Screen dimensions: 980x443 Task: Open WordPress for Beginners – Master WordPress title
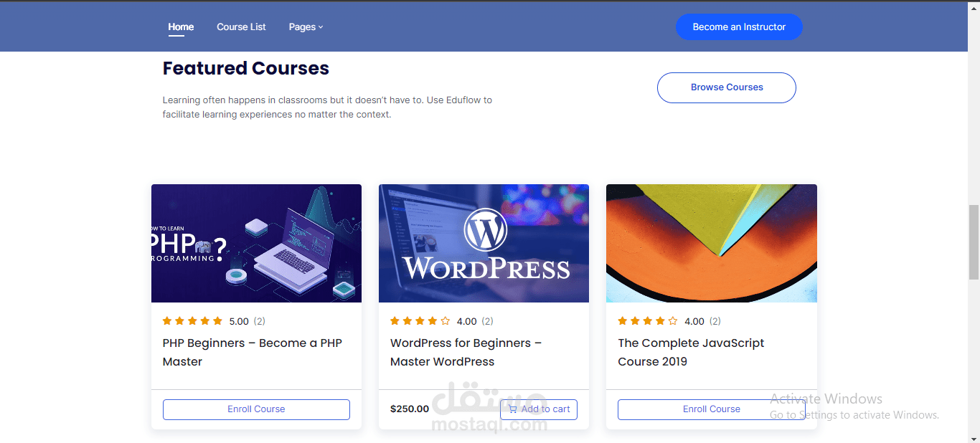(466, 352)
